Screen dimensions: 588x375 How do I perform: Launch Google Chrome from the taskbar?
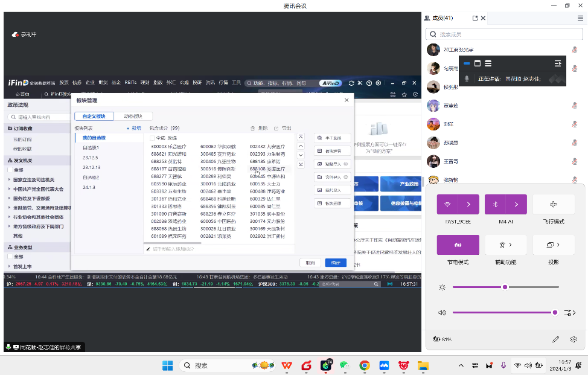[364, 365]
